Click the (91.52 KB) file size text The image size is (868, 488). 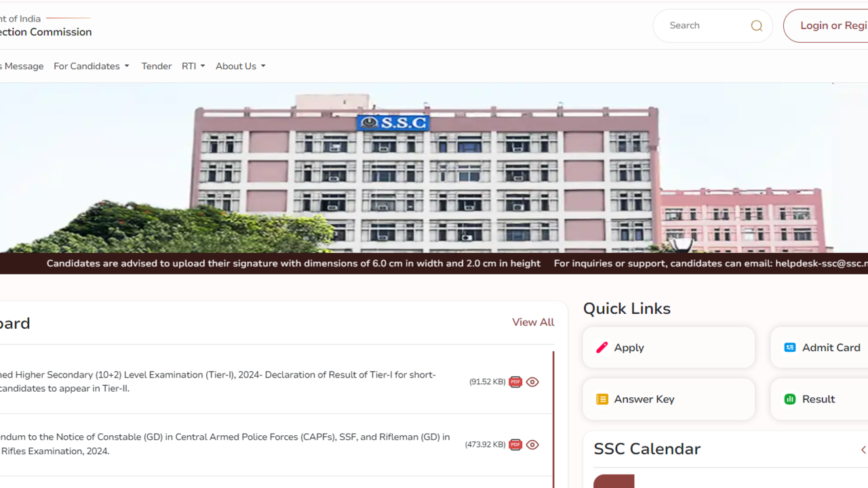[x=487, y=382]
